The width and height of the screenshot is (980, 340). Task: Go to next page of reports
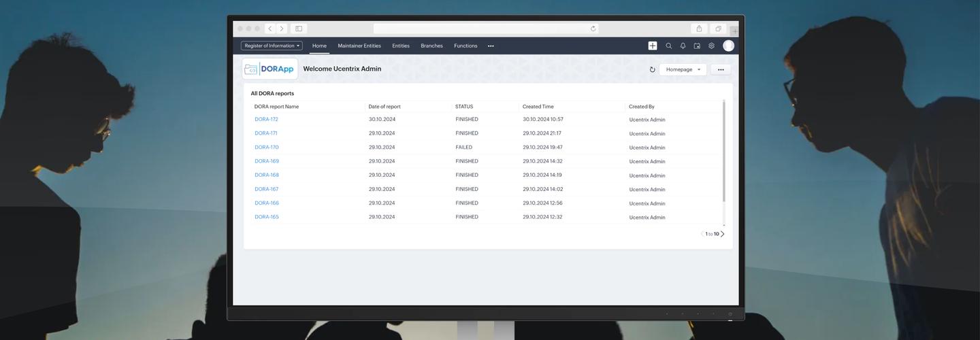coord(722,234)
